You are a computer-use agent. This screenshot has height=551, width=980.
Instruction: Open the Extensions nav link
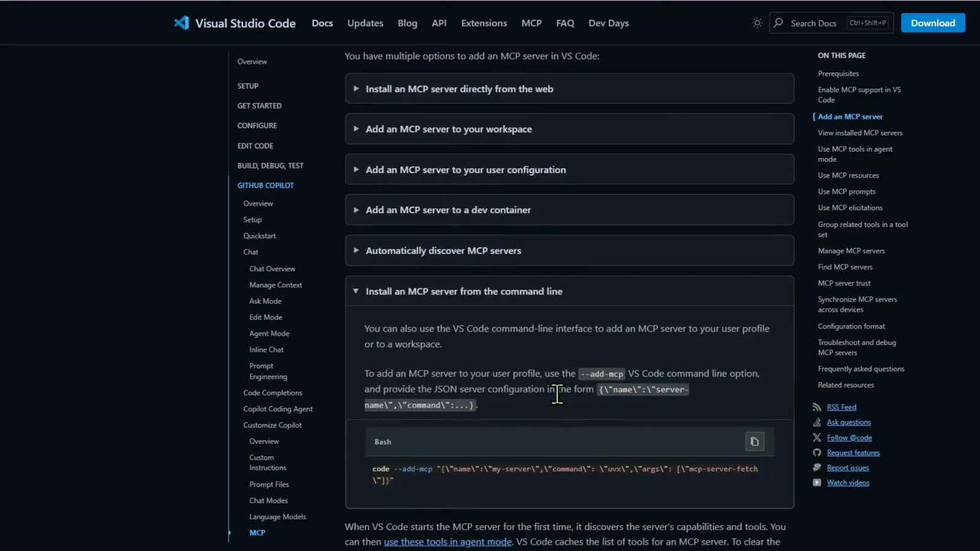pyautogui.click(x=484, y=23)
